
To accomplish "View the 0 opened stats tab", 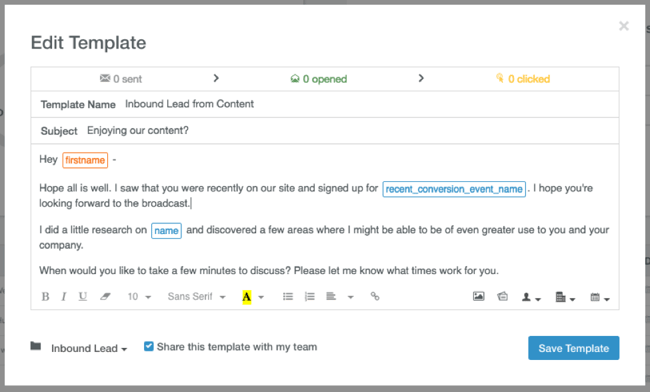I will click(x=319, y=79).
